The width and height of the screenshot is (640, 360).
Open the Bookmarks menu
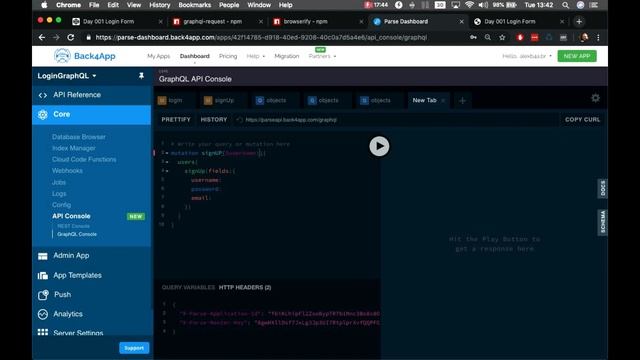point(195,5)
